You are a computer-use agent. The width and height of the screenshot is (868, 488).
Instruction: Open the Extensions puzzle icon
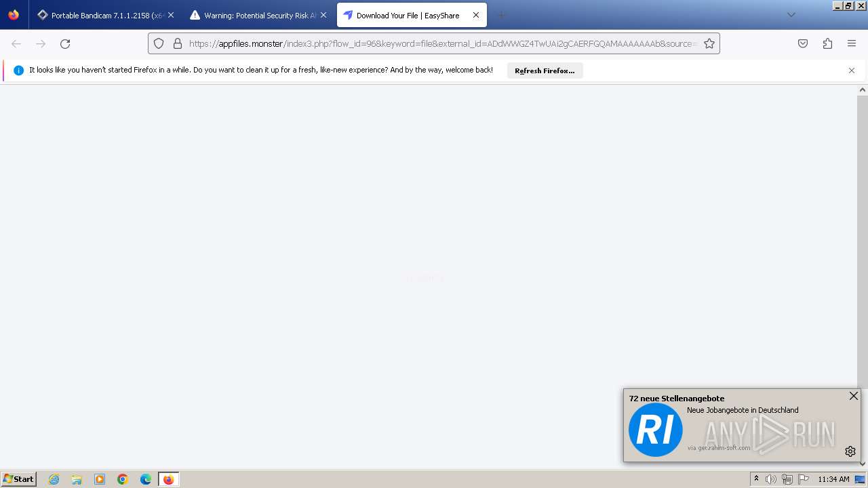(827, 43)
